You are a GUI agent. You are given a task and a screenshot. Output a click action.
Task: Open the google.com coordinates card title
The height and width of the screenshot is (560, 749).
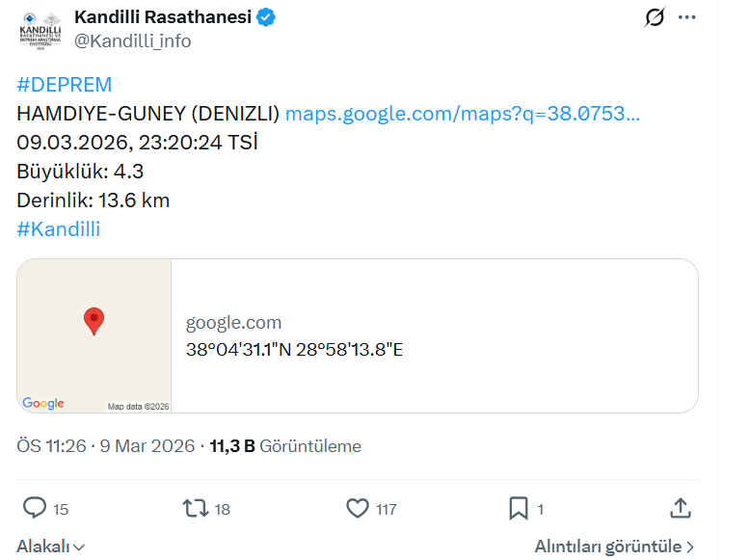(x=233, y=323)
